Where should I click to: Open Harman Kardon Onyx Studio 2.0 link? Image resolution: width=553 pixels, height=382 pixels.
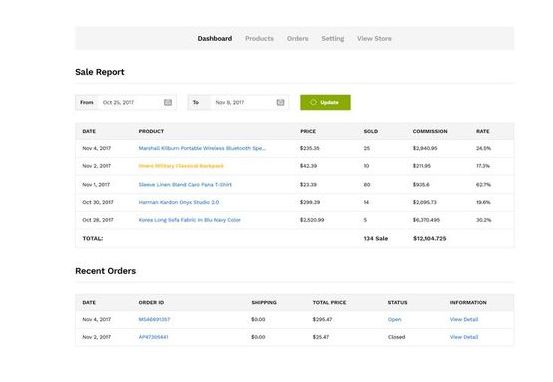click(179, 202)
